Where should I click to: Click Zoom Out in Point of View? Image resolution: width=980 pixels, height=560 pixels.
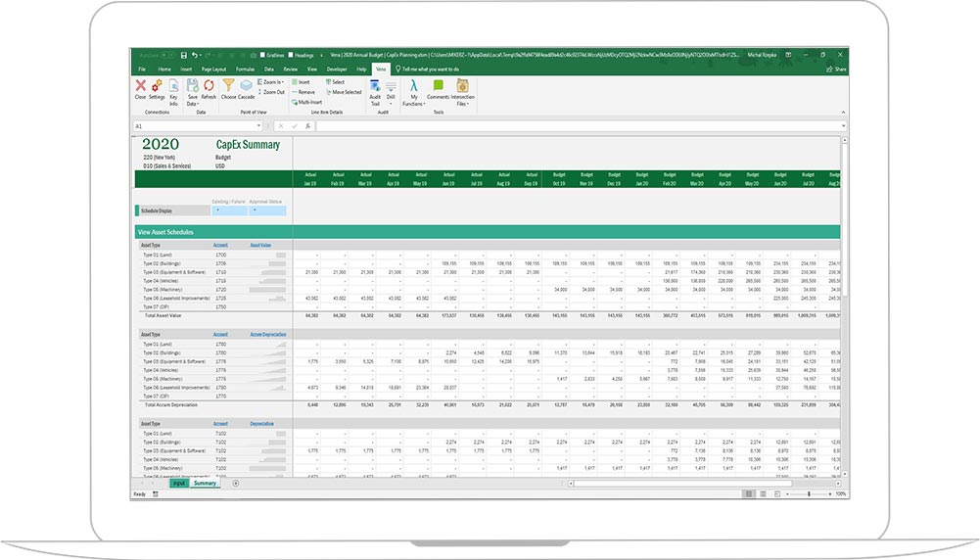pos(272,92)
